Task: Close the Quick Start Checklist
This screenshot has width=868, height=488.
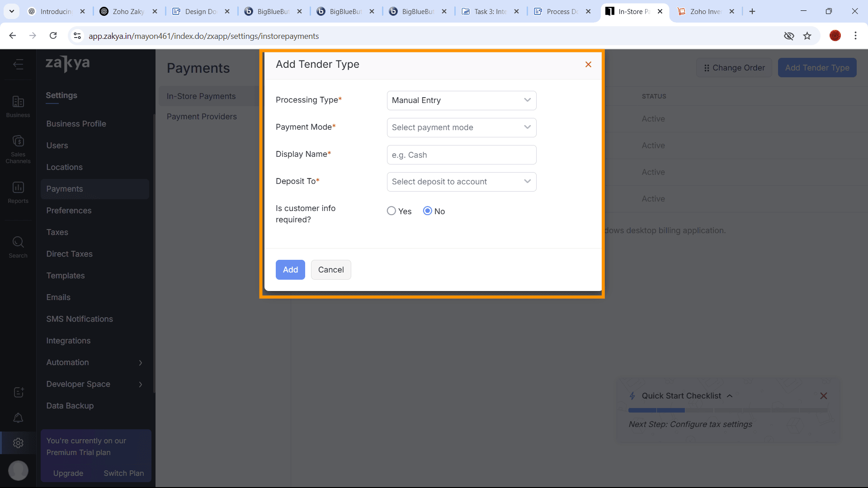Action: 824,396
